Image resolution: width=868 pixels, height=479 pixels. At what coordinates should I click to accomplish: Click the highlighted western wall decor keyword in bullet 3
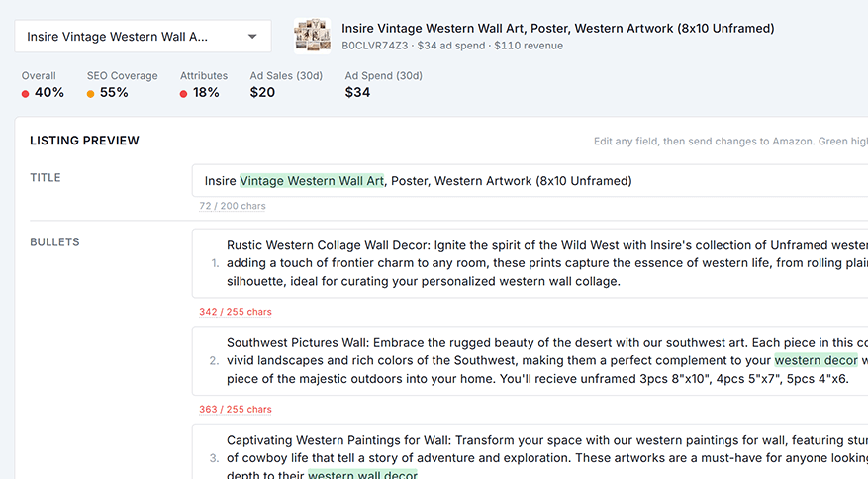click(362, 475)
